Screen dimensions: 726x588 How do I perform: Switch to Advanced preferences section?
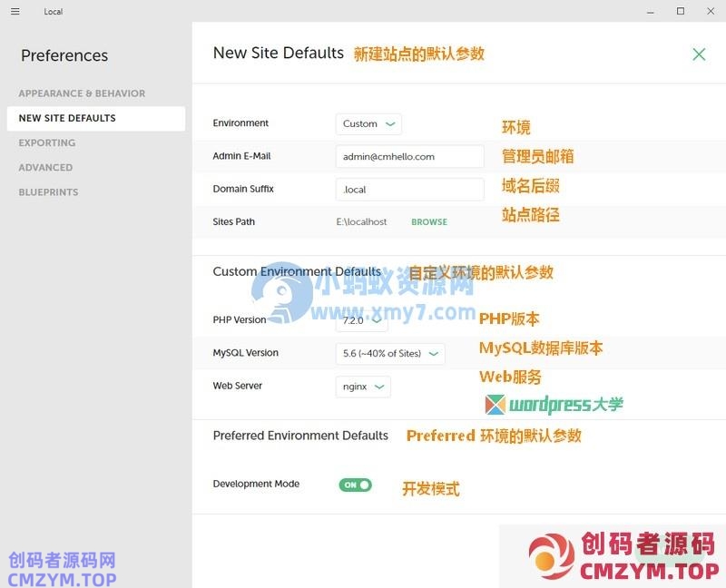point(45,167)
